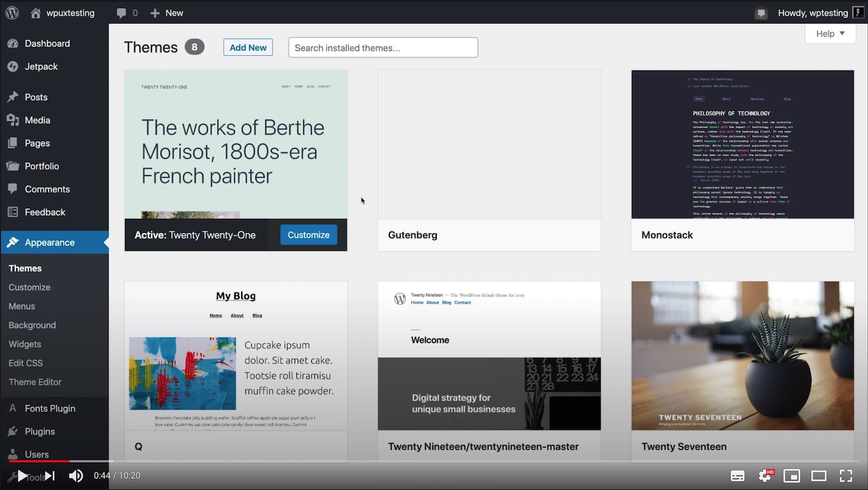
Task: Select the Twenty Seventeen theme screenshot
Action: (743, 356)
